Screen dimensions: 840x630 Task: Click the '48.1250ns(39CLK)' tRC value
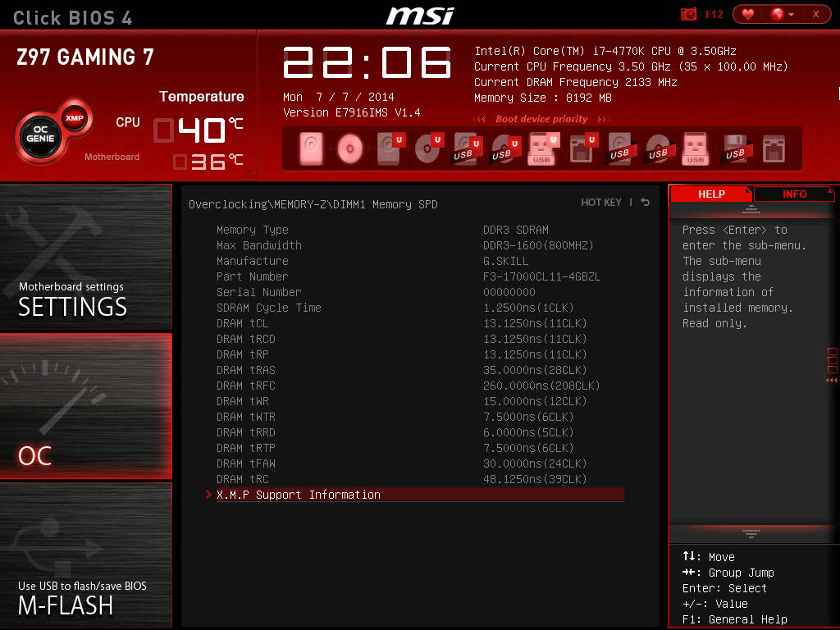pos(535,478)
